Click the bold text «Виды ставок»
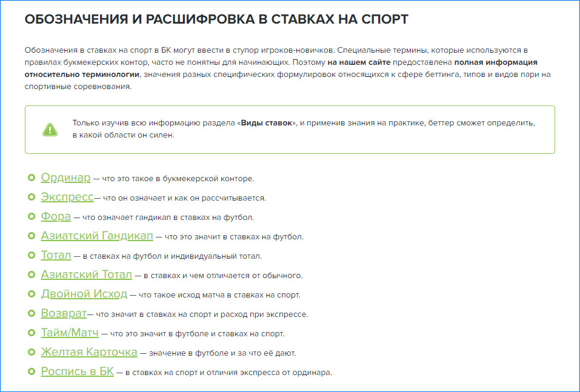 [x=266, y=123]
